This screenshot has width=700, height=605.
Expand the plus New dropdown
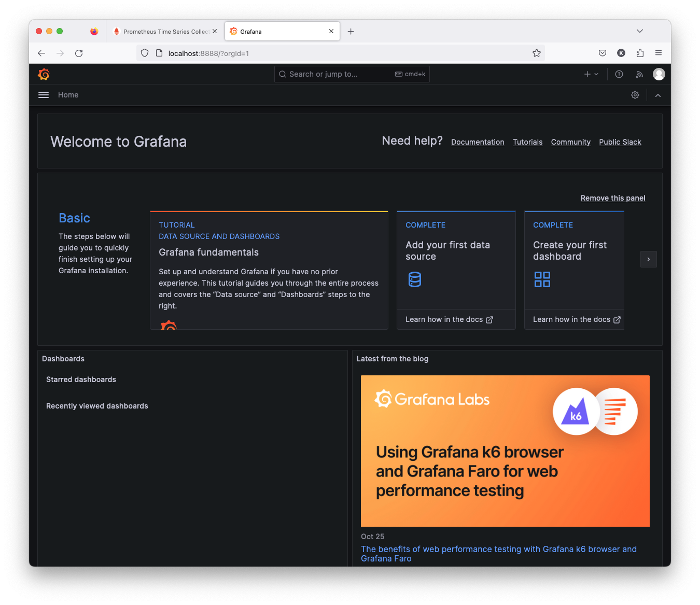point(591,74)
